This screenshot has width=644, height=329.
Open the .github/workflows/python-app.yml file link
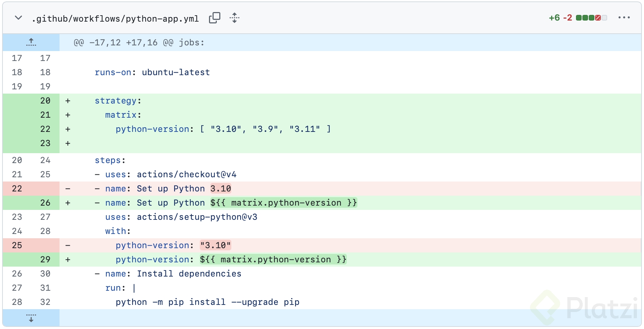(115, 18)
